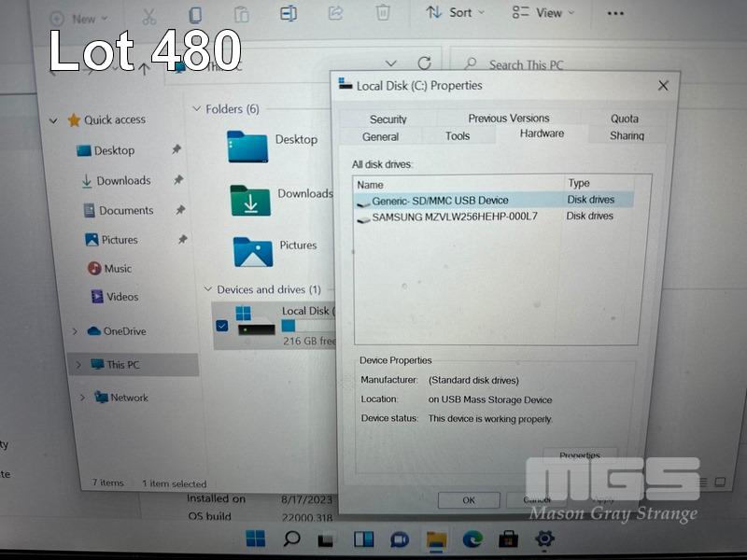Open the Sort dropdown menu
Viewport: 747px width, 560px height.
click(x=456, y=12)
